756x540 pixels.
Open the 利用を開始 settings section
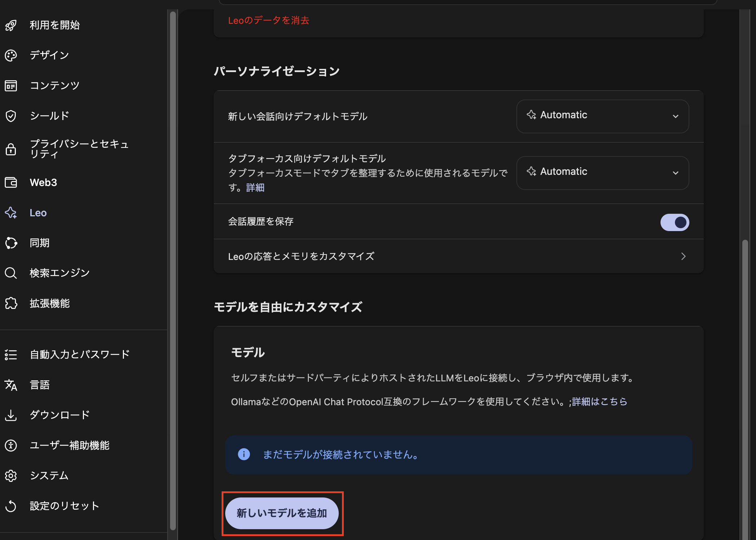point(55,25)
